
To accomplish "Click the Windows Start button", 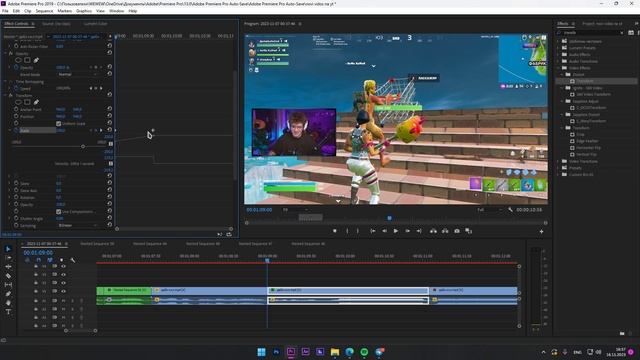I will click(261, 352).
